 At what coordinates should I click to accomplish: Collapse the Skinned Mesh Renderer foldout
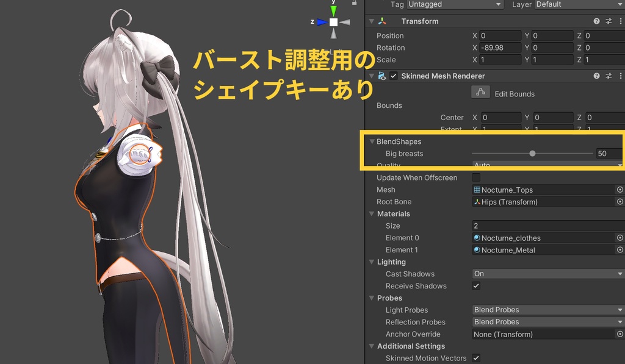pos(372,76)
